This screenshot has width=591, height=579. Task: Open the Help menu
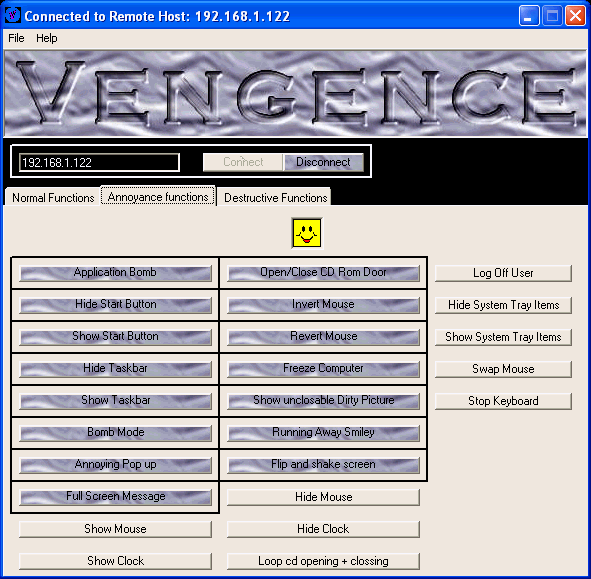click(x=47, y=38)
